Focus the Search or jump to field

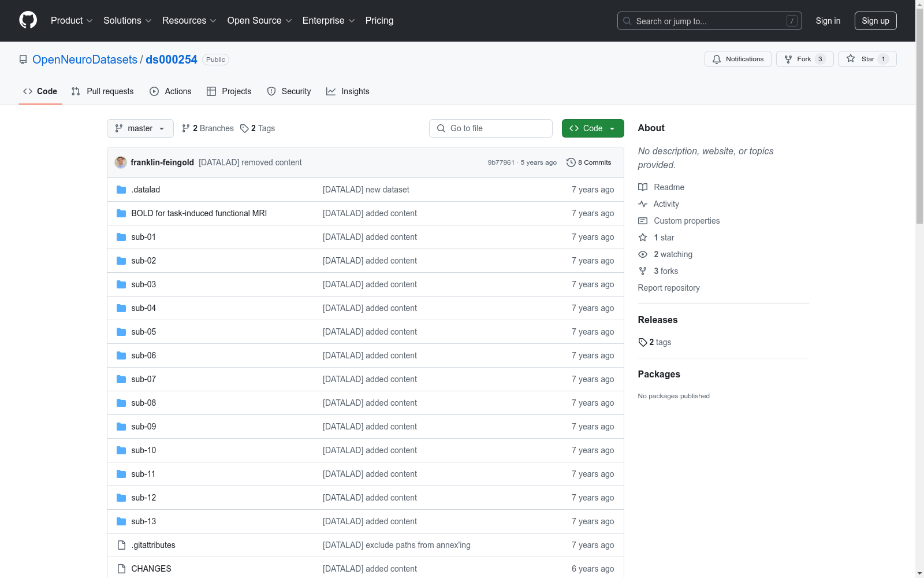click(x=710, y=21)
